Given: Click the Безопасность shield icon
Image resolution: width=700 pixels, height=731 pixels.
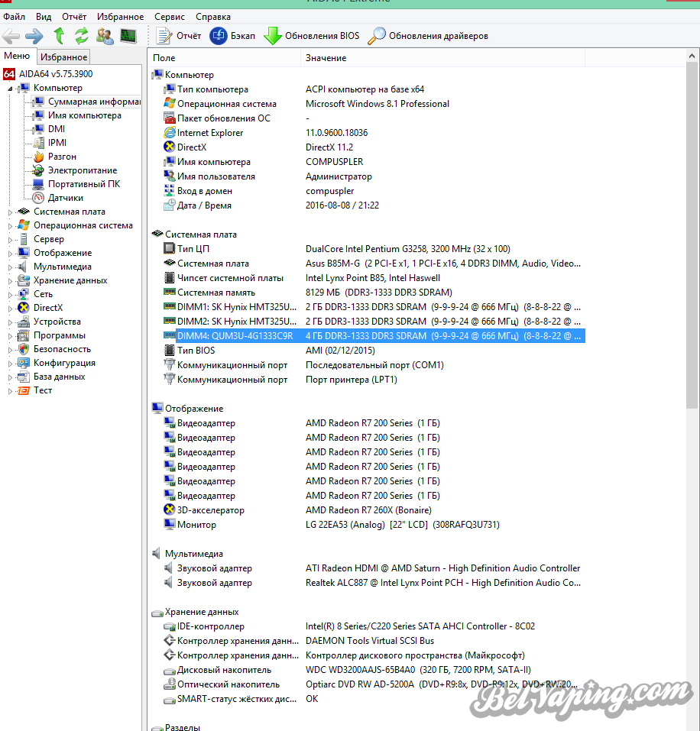Looking at the screenshot, I should [x=24, y=349].
